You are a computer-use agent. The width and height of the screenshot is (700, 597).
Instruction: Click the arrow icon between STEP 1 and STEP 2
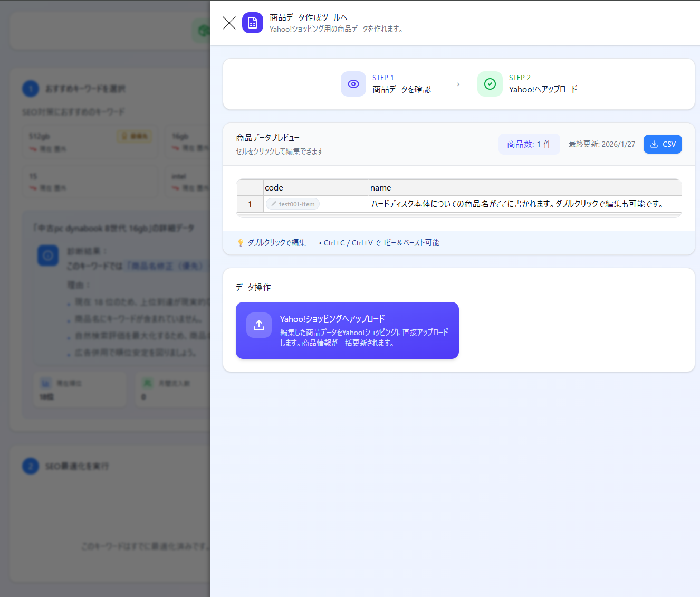[454, 83]
